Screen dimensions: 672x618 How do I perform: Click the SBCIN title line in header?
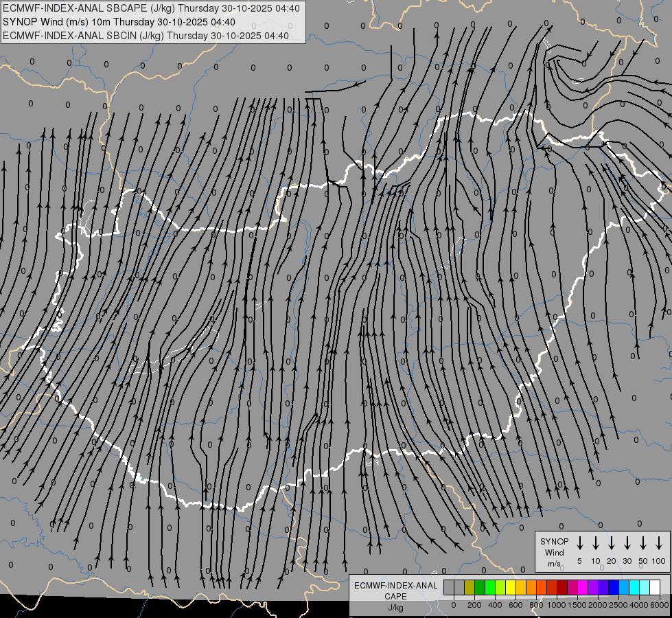click(x=146, y=36)
